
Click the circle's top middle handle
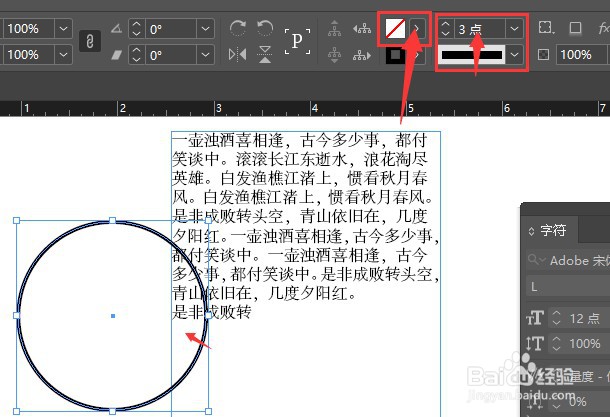(x=112, y=221)
